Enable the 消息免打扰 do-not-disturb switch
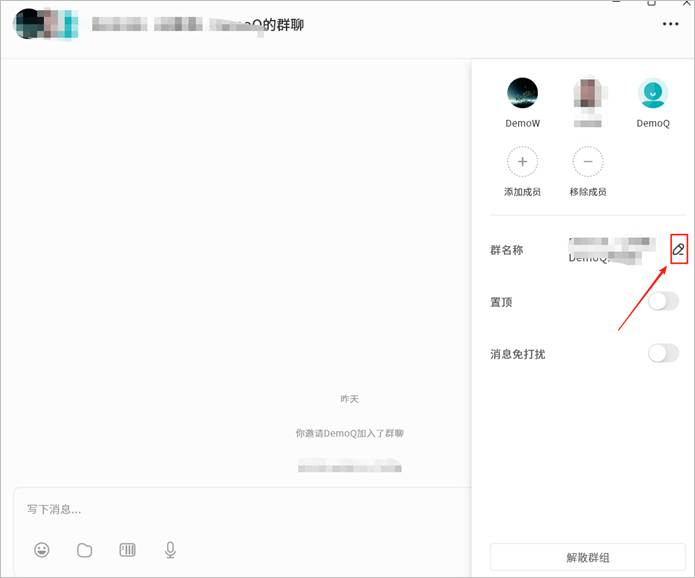Screen dimensions: 695x578 tap(663, 353)
